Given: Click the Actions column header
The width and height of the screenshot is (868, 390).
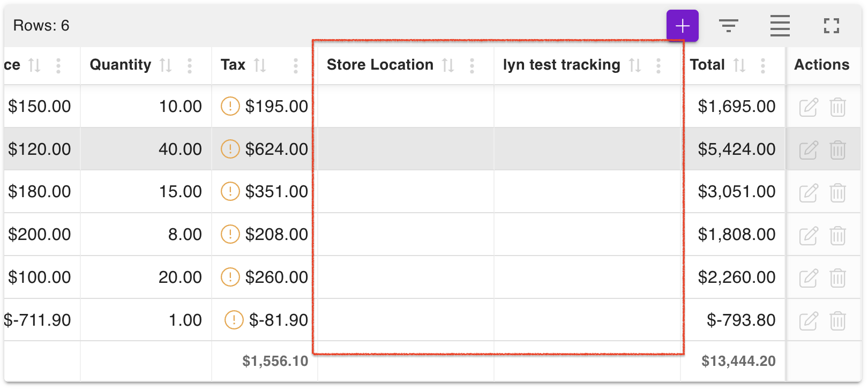Looking at the screenshot, I should (822, 65).
